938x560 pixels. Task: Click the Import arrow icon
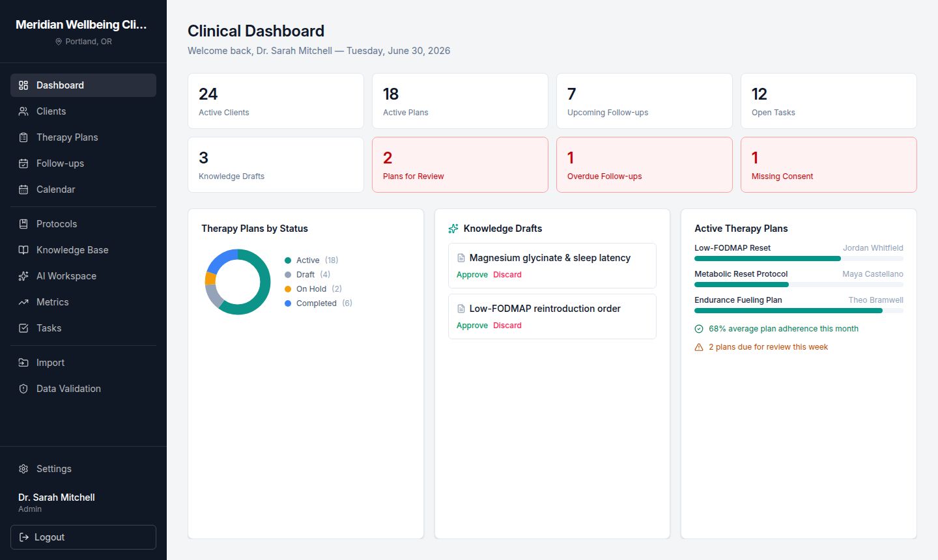pos(23,363)
